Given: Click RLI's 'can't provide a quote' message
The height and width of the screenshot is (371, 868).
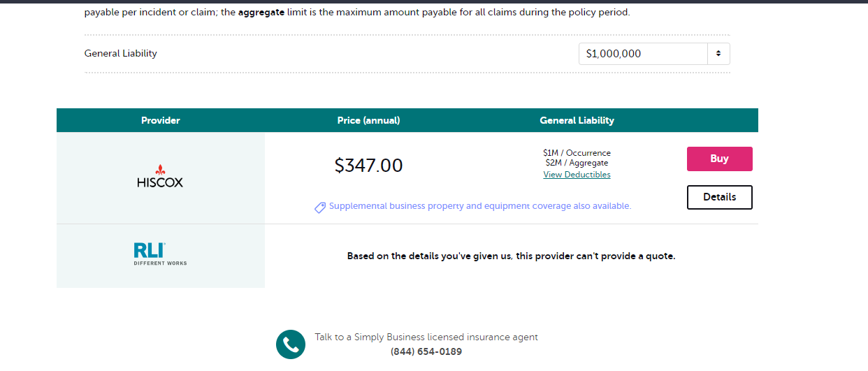Looking at the screenshot, I should point(511,256).
